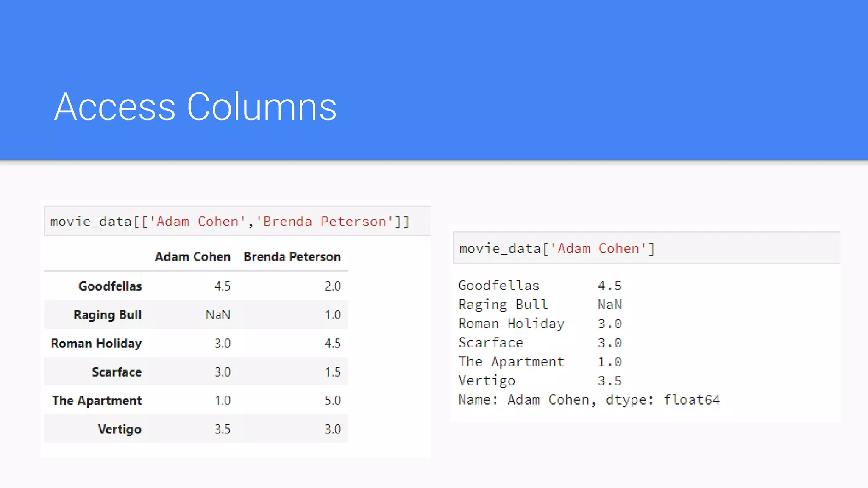The width and height of the screenshot is (868, 488).
Task: Click 'Vertigo' in the series output
Action: click(487, 381)
